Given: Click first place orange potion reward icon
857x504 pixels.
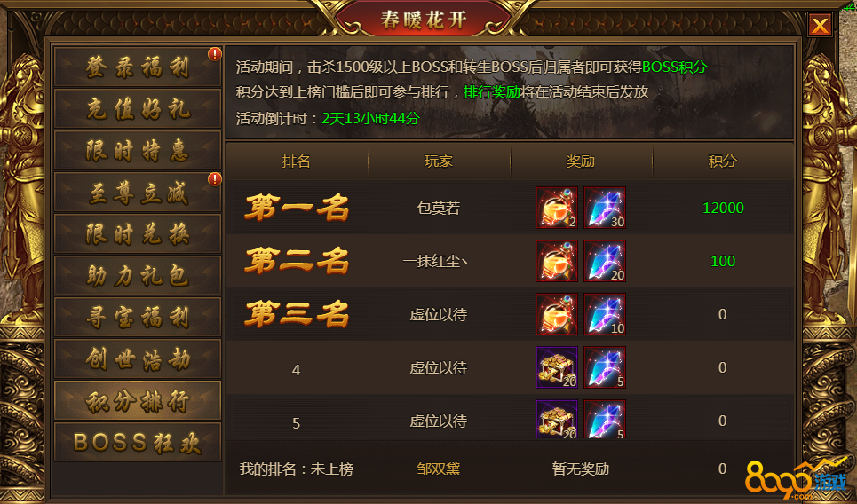Looking at the screenshot, I should (557, 208).
